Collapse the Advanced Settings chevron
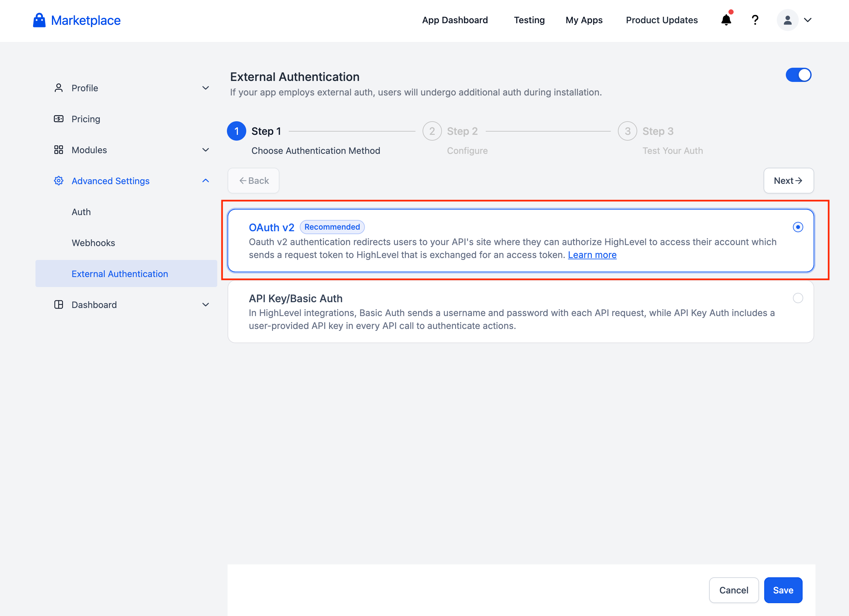Viewport: 849px width, 616px height. [x=206, y=181]
